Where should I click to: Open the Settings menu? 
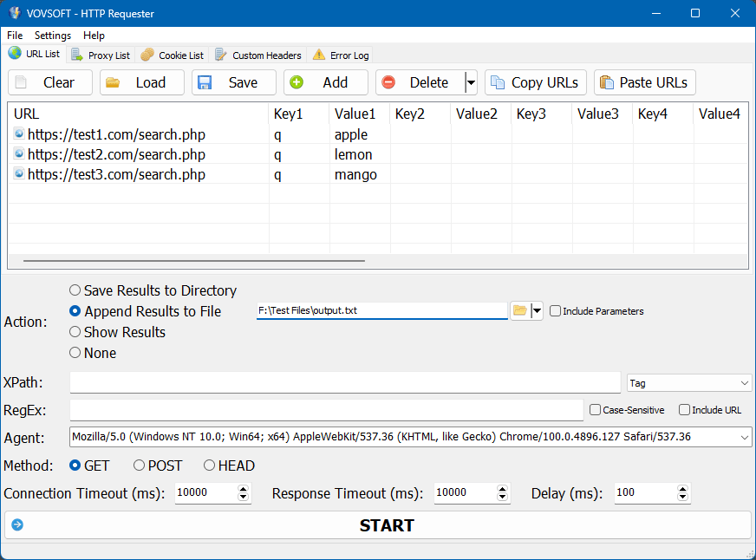52,36
